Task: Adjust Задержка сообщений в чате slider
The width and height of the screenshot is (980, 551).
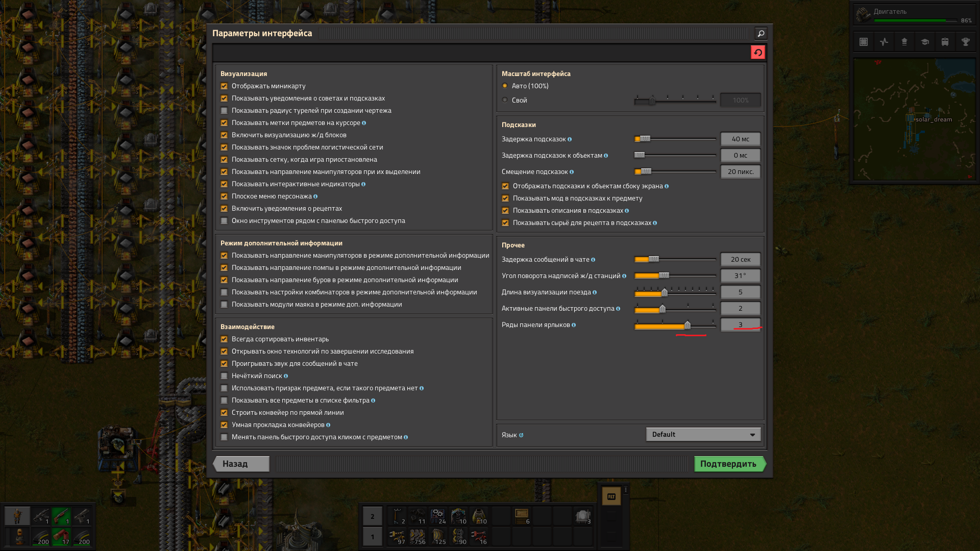Action: pyautogui.click(x=675, y=259)
